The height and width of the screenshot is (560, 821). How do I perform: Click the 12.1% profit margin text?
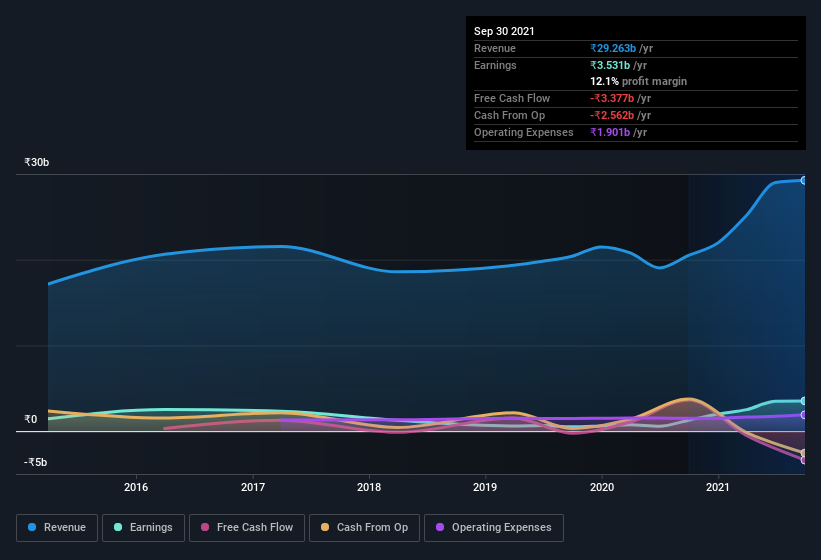point(639,81)
